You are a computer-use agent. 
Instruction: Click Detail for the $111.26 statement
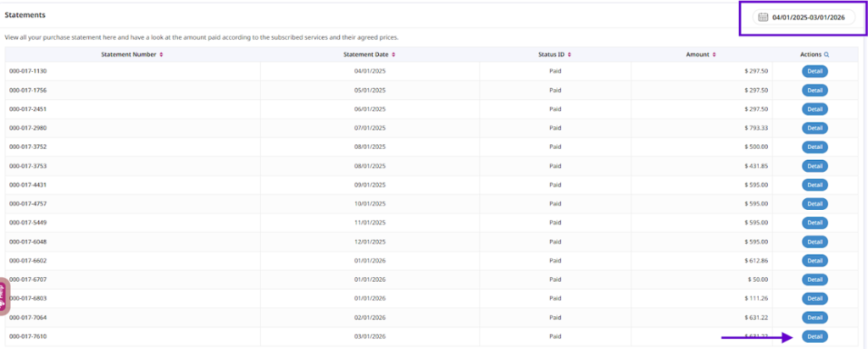[815, 298]
